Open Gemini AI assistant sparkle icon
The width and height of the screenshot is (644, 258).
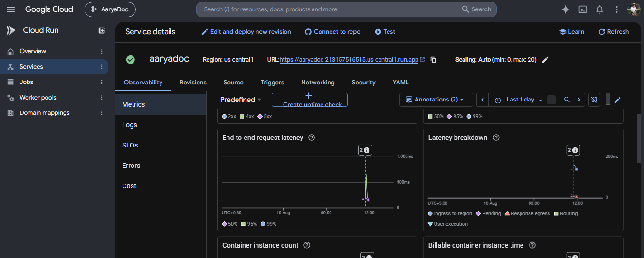tap(565, 9)
